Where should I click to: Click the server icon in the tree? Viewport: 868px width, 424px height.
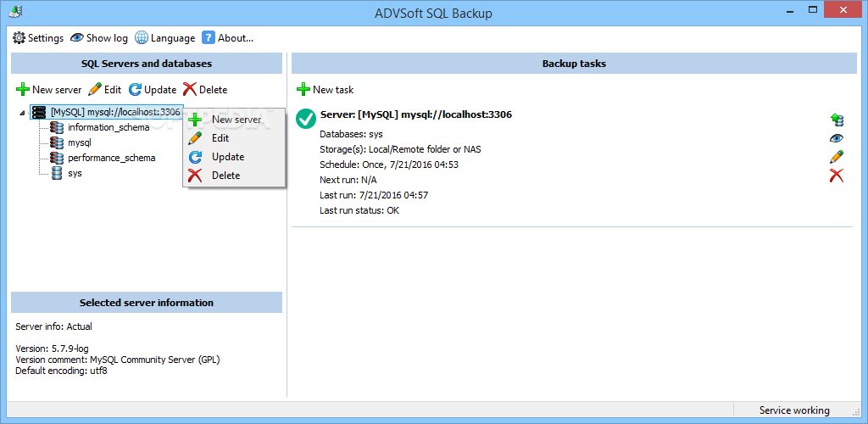39,113
